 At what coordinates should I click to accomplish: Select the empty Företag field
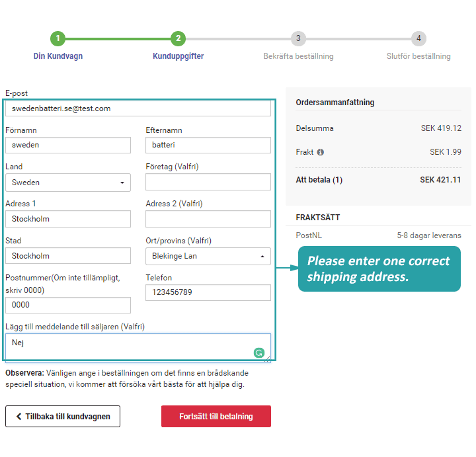208,183
